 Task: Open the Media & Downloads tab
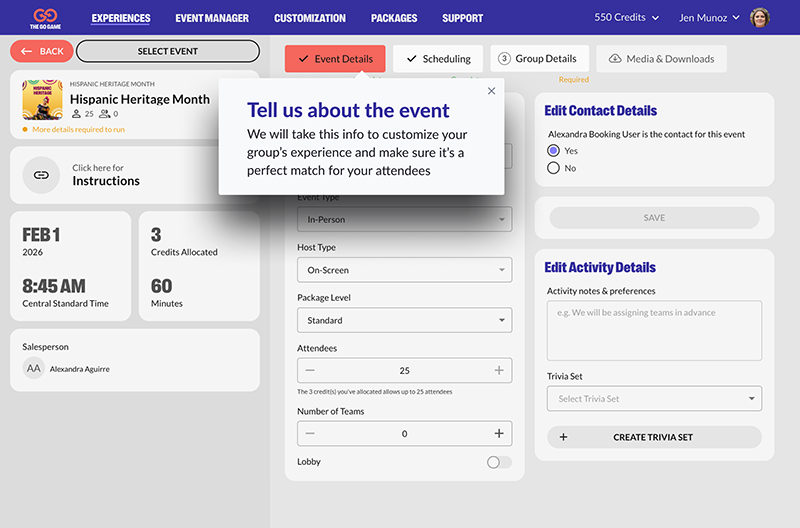click(661, 59)
